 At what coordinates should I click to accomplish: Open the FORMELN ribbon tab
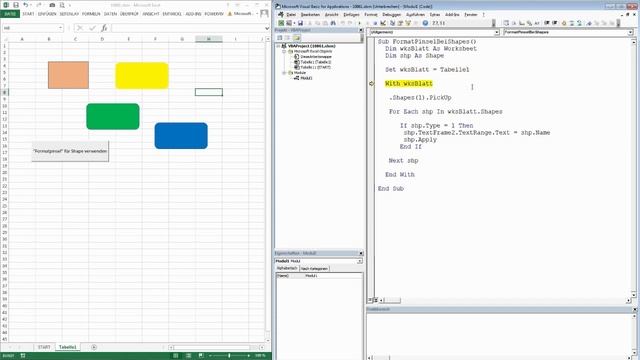[91, 14]
